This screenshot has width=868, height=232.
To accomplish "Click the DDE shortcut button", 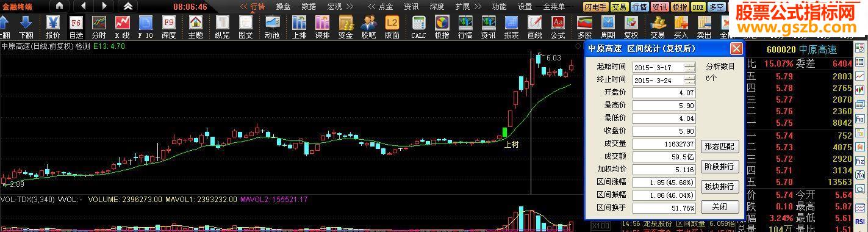I will (x=698, y=7).
